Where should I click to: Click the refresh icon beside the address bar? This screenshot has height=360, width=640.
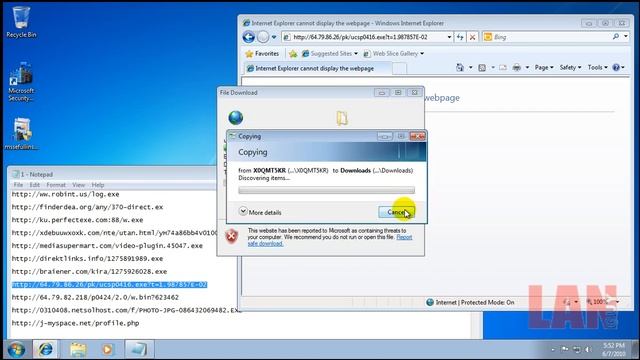460,37
